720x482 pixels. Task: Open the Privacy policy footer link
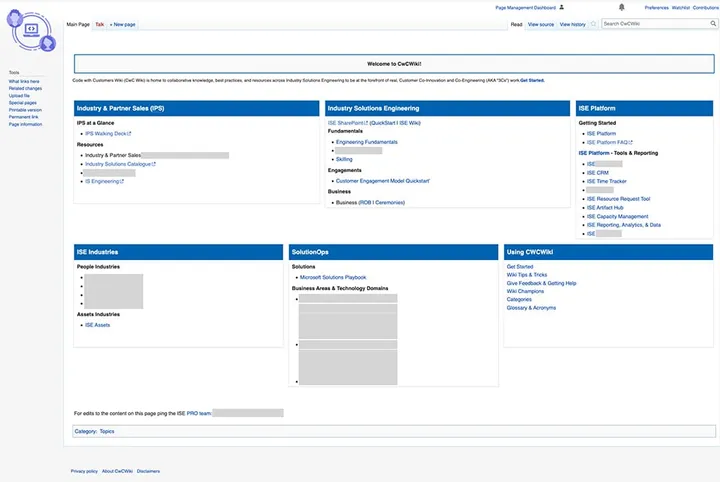pyautogui.click(x=84, y=471)
